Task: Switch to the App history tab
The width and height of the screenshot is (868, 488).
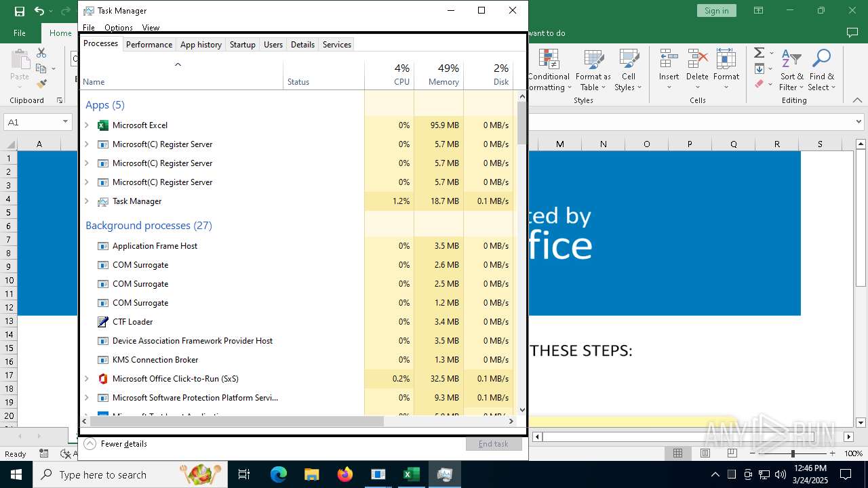Action: (201, 45)
